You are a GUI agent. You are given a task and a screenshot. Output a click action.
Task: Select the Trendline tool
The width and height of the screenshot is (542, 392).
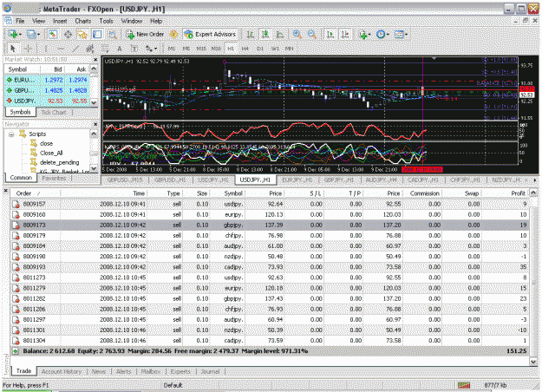click(x=75, y=49)
